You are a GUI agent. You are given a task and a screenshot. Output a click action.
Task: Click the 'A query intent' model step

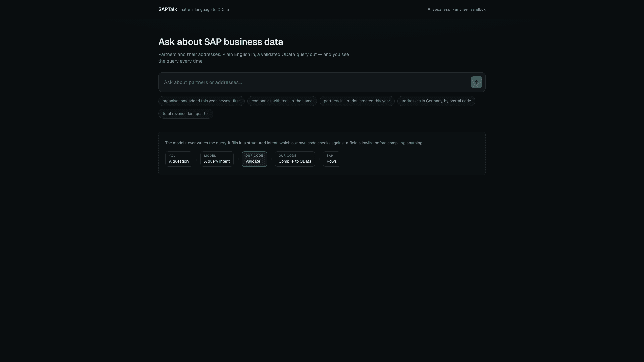[x=217, y=159]
